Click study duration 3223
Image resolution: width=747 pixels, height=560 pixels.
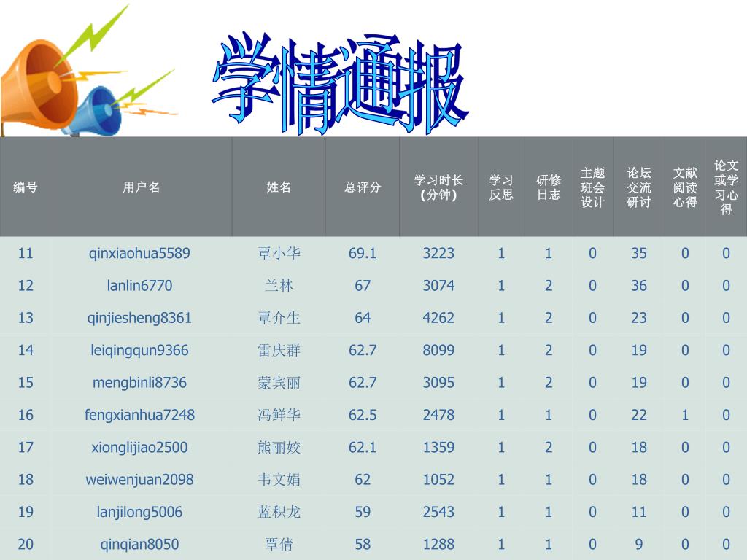pyautogui.click(x=438, y=253)
